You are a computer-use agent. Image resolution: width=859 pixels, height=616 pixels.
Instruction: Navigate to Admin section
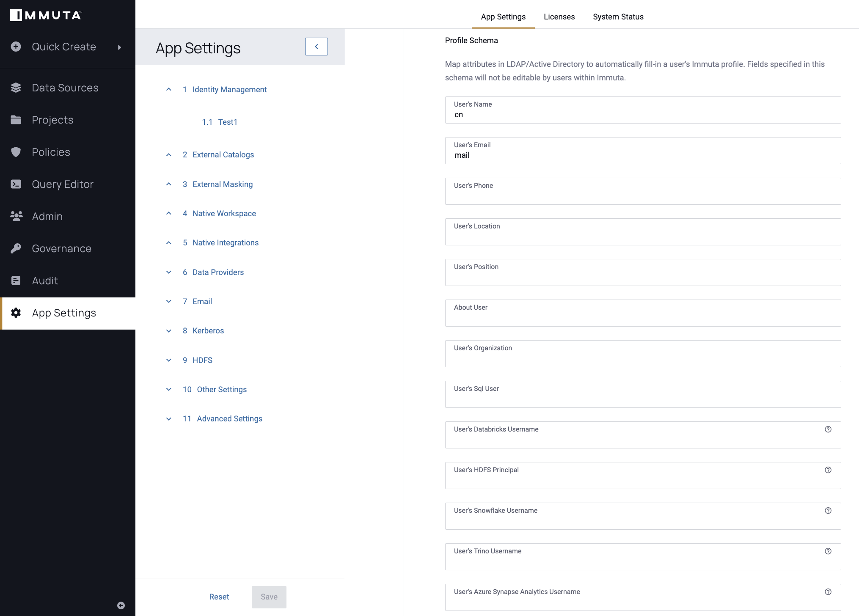click(x=47, y=216)
